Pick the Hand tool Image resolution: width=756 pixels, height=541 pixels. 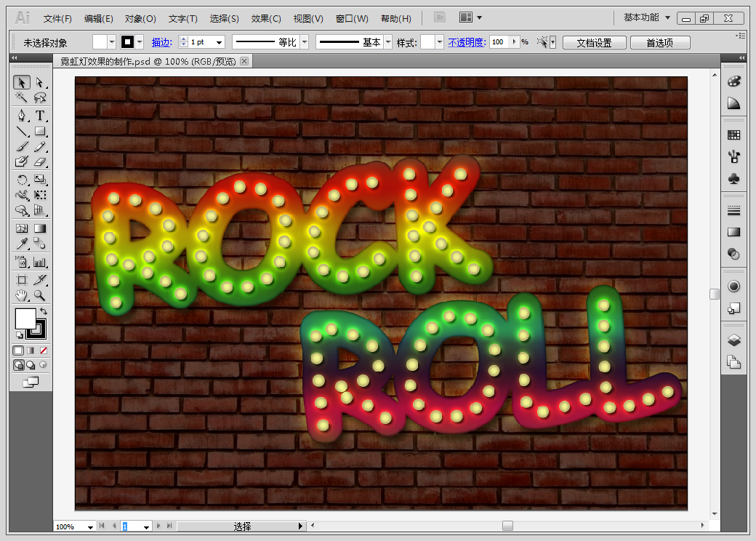tap(22, 295)
